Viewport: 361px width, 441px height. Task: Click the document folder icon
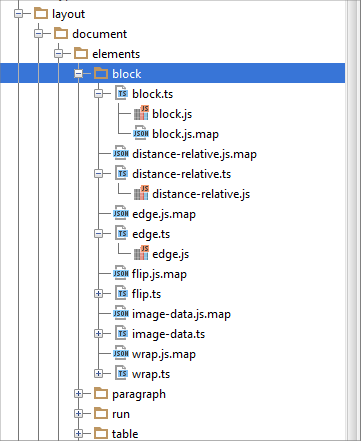(x=61, y=34)
